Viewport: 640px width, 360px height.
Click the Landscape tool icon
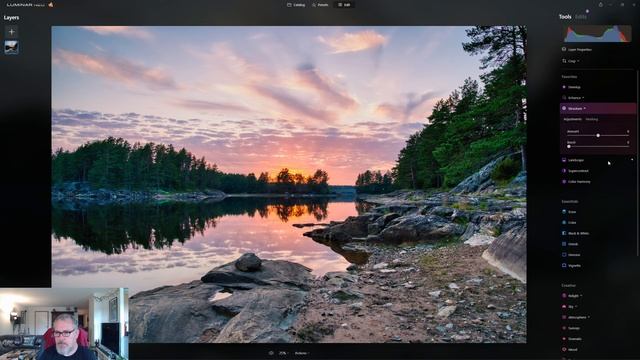click(x=564, y=160)
